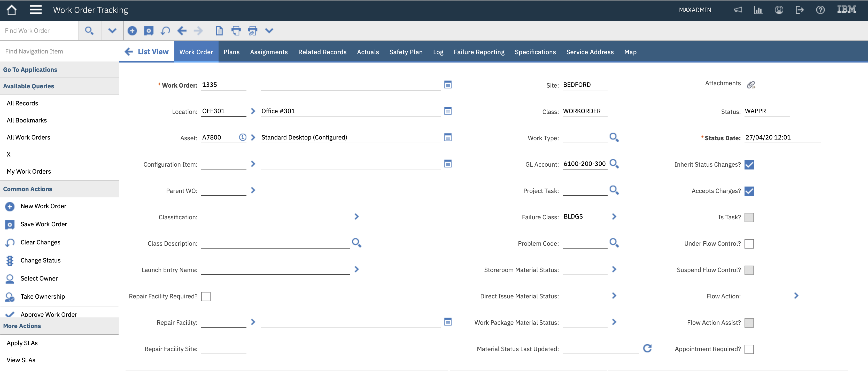868x371 pixels.
Task: Expand the toolbar more actions chevron
Action: [x=269, y=31]
